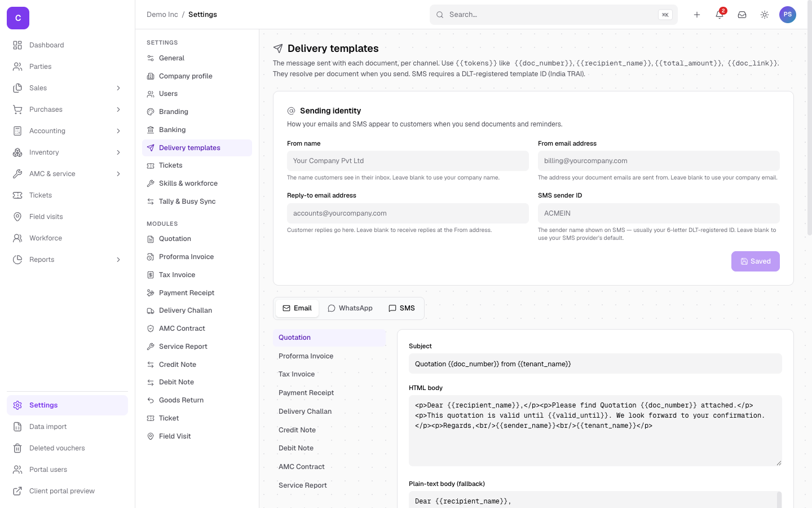Screen dimensions: 812x508
Task: Open the Quotation module settings
Action: 197,239
